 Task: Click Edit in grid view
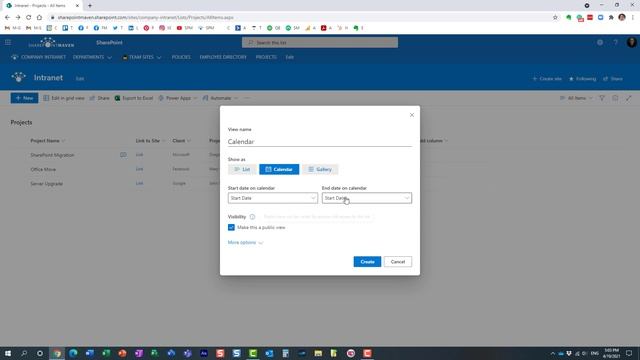coord(64,98)
